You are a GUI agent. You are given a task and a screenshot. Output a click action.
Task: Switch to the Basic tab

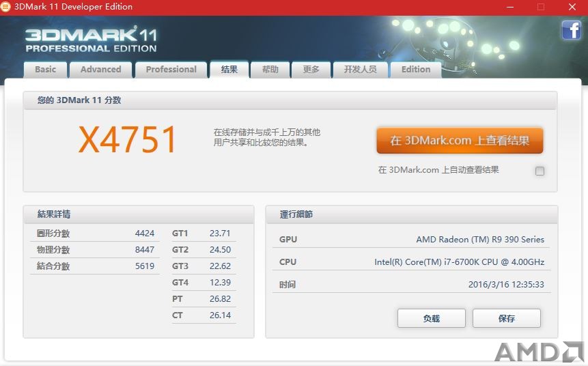pyautogui.click(x=45, y=70)
